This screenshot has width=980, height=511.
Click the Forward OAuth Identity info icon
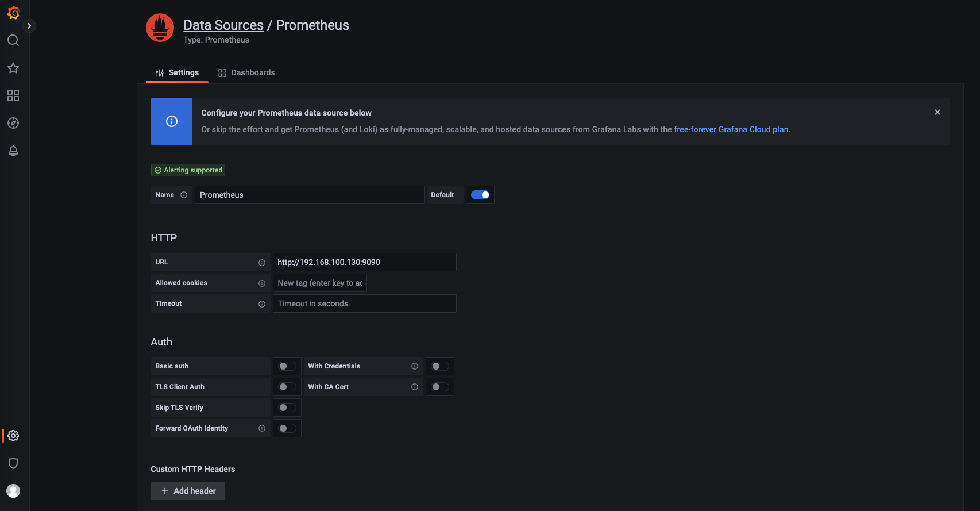(262, 428)
